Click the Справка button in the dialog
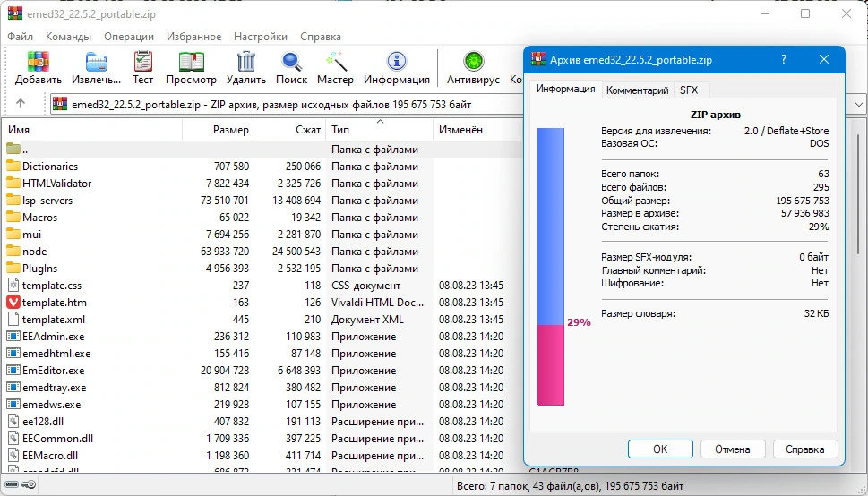Image resolution: width=868 pixels, height=496 pixels. point(805,449)
